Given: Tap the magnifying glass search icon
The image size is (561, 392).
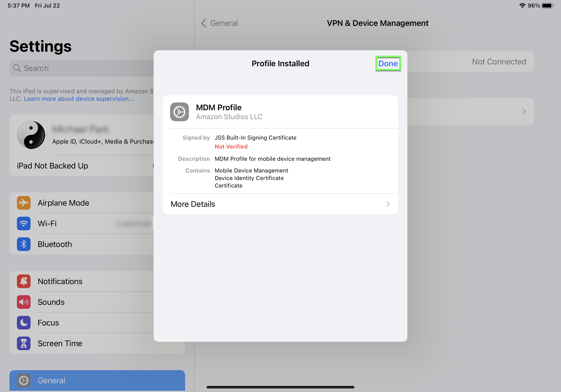Looking at the screenshot, I should point(17,68).
